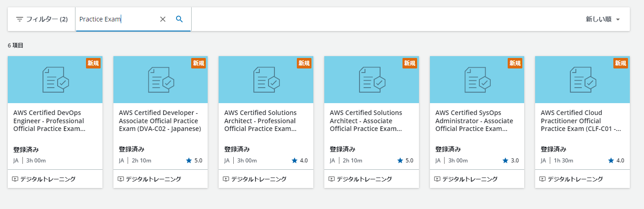Click 4.0 star rating on Cloud Practitioner card
Image resolution: width=644 pixels, height=209 pixels.
point(616,160)
